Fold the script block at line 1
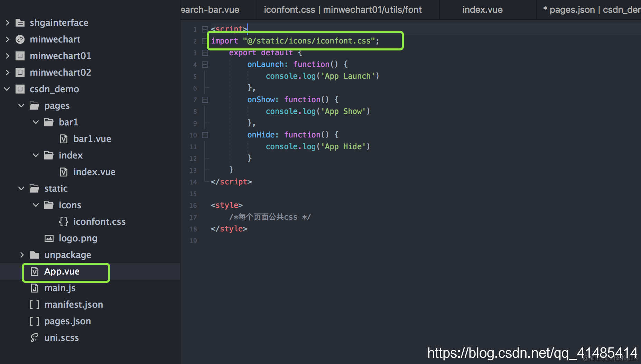Image resolution: width=641 pixels, height=364 pixels. pos(205,29)
